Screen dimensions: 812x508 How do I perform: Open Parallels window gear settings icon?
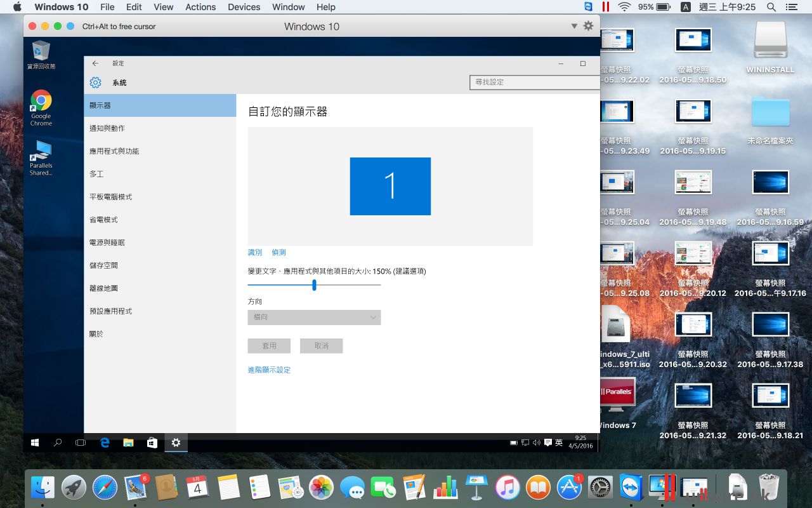pos(588,26)
